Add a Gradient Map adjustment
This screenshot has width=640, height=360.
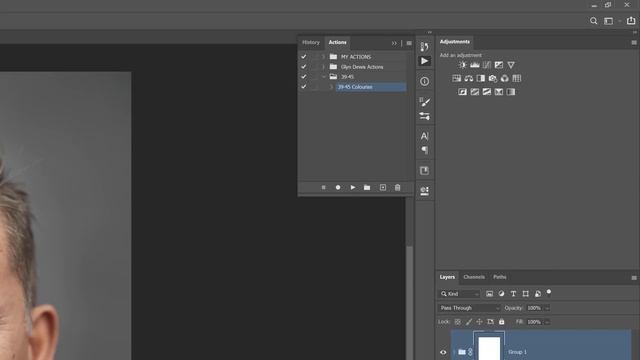511,92
